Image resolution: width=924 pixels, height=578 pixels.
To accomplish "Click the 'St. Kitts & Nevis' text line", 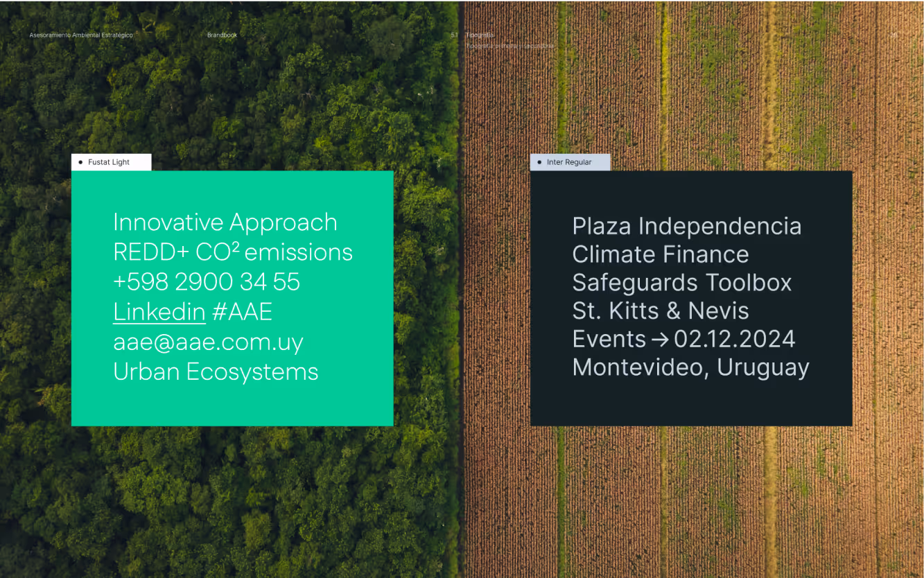I will click(661, 310).
